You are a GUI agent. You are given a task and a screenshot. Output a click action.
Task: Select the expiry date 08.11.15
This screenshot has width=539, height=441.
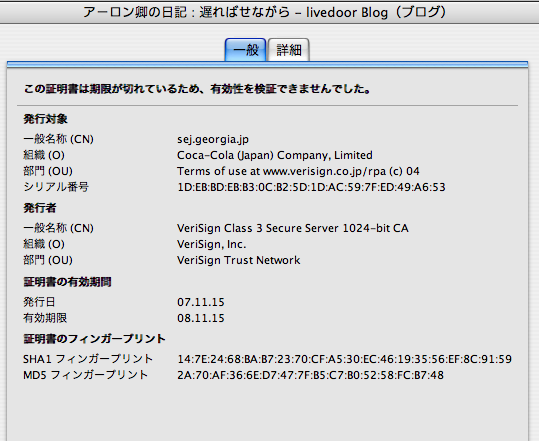[x=201, y=318]
